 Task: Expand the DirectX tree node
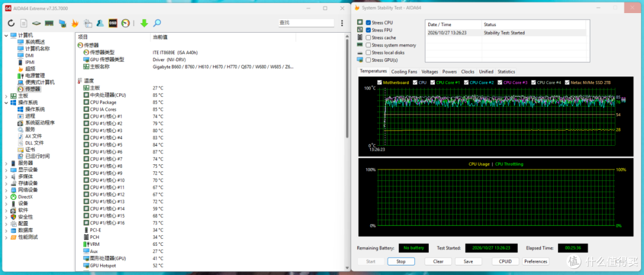tap(6, 196)
